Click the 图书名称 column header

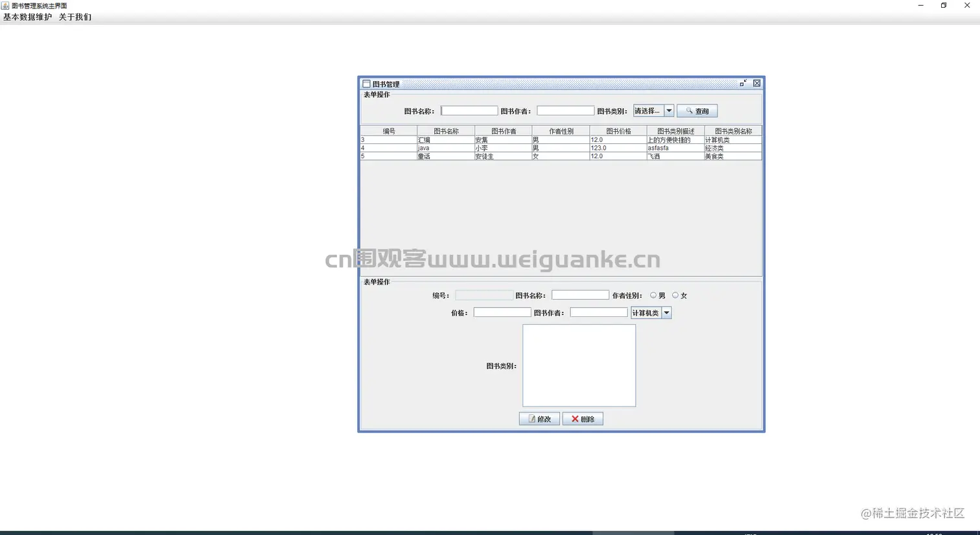coord(446,131)
